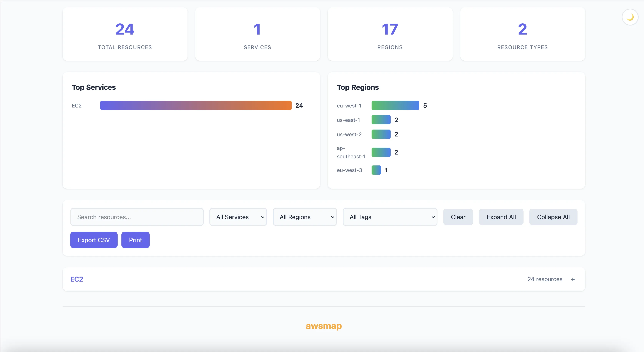Click the search resources input field
644x352 pixels.
(137, 217)
